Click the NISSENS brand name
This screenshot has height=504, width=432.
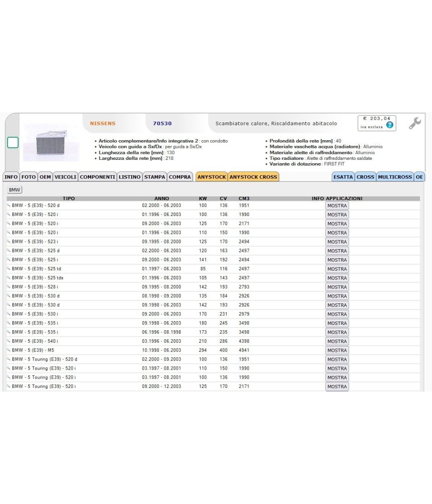tap(103, 123)
